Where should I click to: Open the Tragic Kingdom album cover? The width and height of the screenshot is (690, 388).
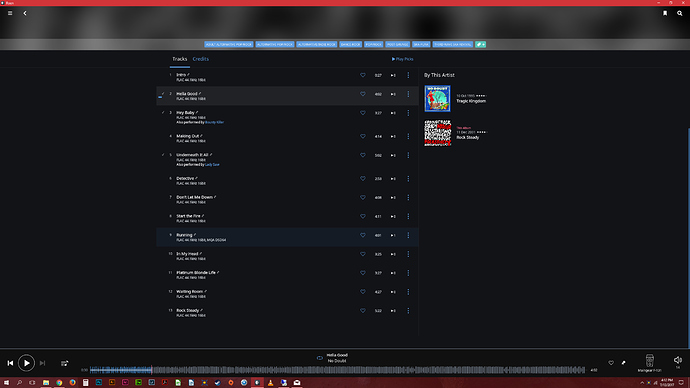[437, 99]
